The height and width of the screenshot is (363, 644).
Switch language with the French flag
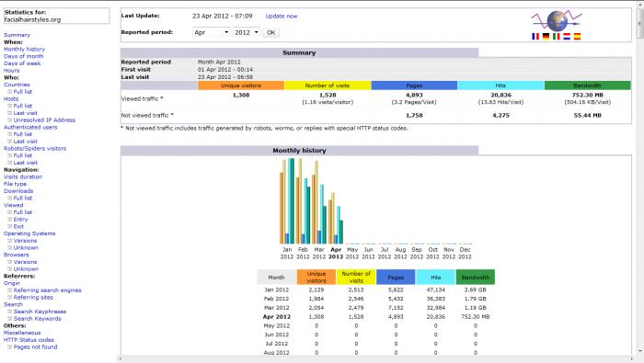tap(535, 37)
